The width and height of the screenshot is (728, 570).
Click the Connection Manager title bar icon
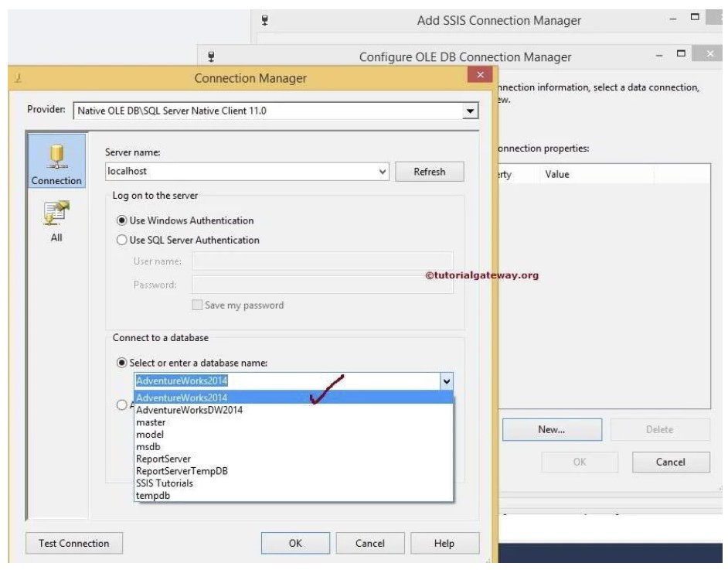tap(18, 77)
